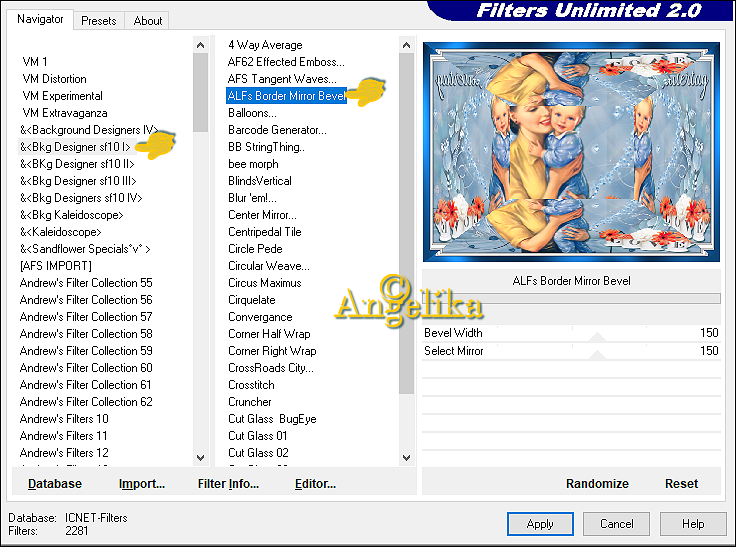Click the filter list scroll down arrow
This screenshot has height=547, width=736.
(x=406, y=457)
